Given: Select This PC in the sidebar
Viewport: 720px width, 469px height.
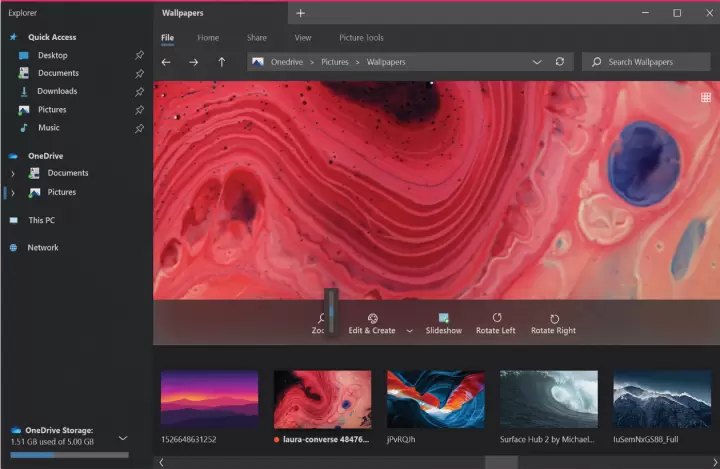Looking at the screenshot, I should click(41, 220).
